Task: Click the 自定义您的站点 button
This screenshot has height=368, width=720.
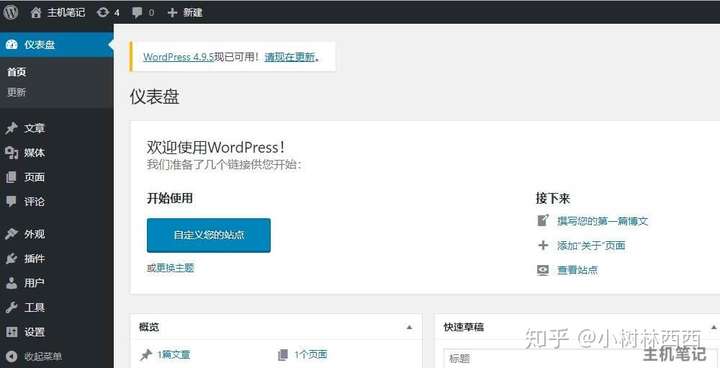Action: coord(208,235)
